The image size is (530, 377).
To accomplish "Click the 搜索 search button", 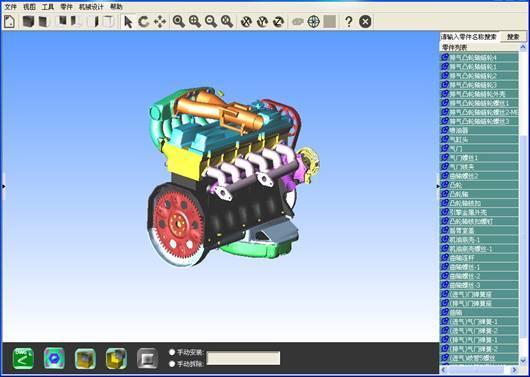I will click(513, 37).
